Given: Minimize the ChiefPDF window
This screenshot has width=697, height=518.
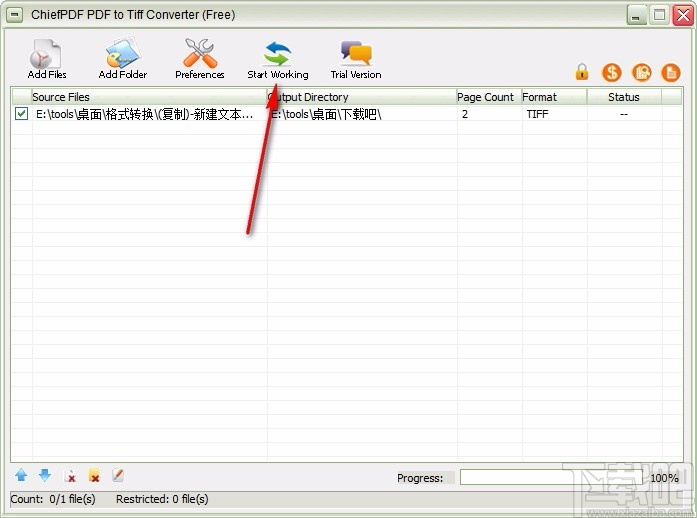Looking at the screenshot, I should pyautogui.click(x=637, y=16).
